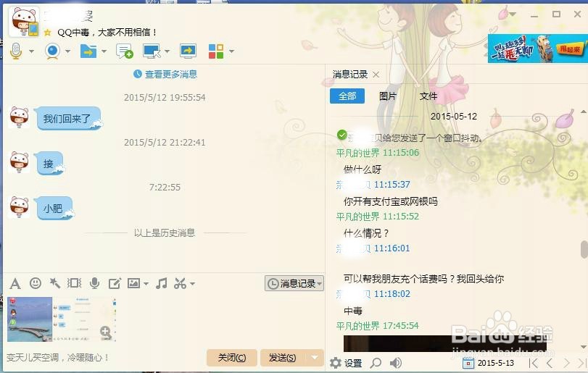Click the star icon beside signature
This screenshot has height=373, width=588.
47,33
